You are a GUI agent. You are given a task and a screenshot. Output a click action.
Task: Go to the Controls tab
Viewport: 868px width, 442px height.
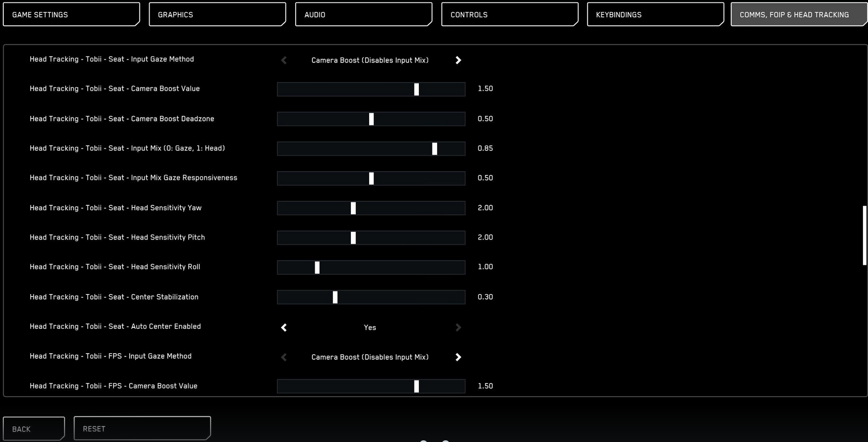[x=510, y=14]
